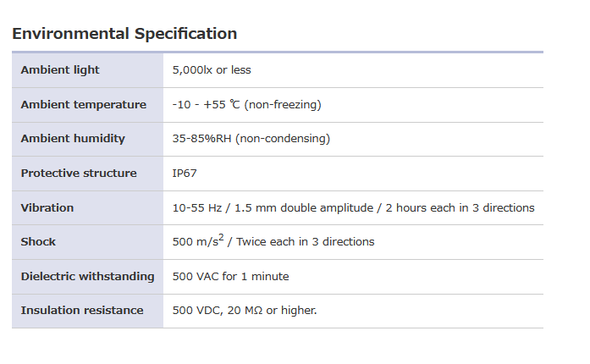Click the '5,000lx or less' value
The width and height of the screenshot is (590, 364).
[212, 70]
